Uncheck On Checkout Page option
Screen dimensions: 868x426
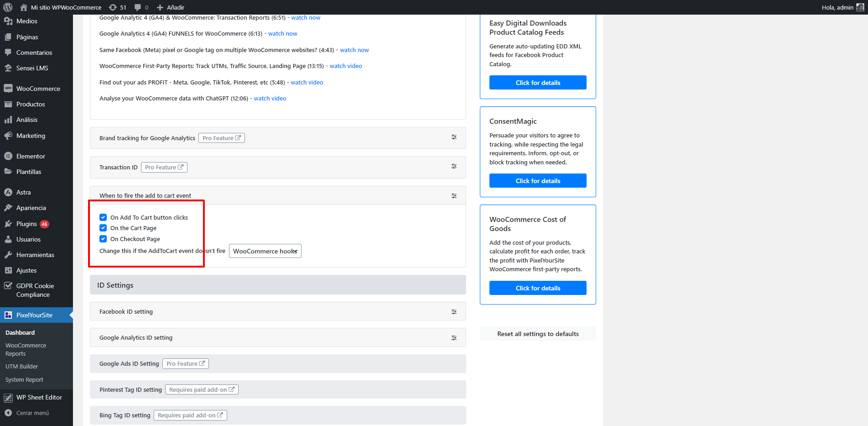pyautogui.click(x=103, y=239)
